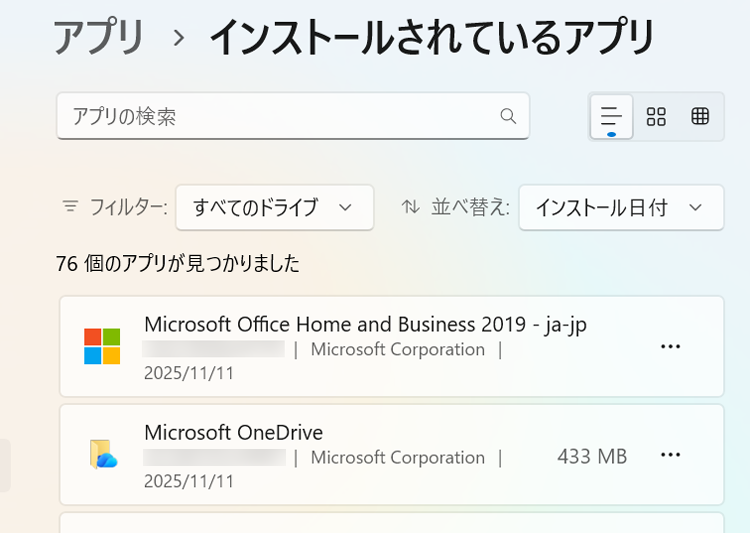This screenshot has height=533, width=750.
Task: Open the すべてのドライブ filter dropdown
Action: [275, 208]
